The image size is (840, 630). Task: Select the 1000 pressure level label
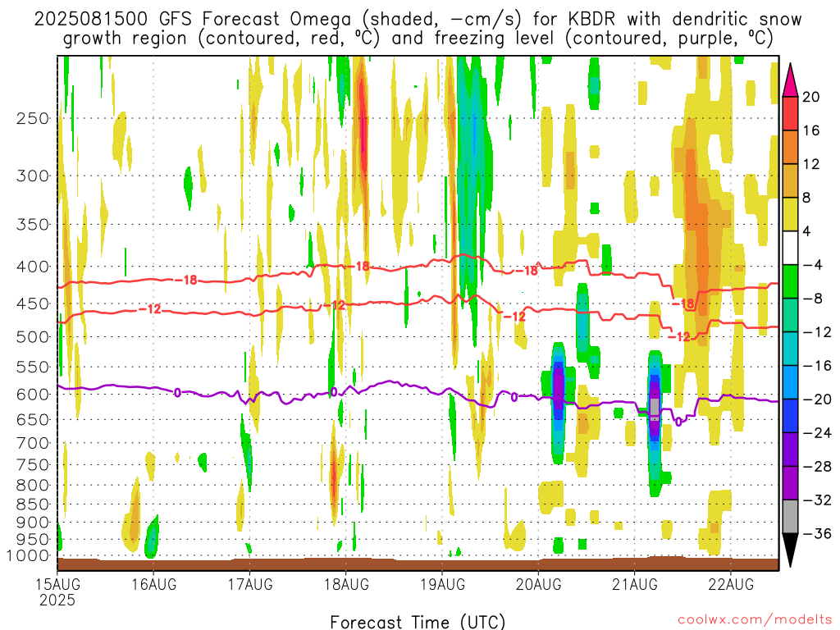click(x=28, y=556)
